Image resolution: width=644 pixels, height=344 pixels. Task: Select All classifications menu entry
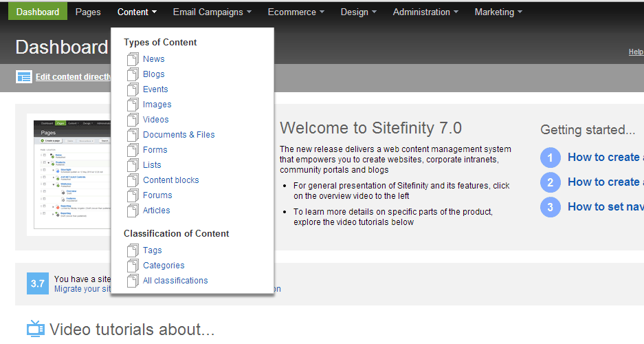[x=175, y=281]
